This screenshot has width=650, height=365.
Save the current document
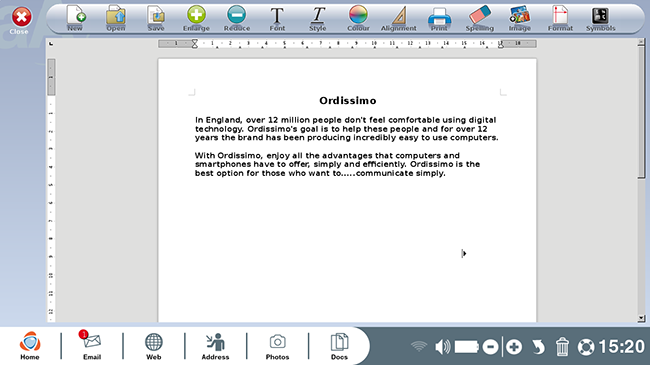pos(156,19)
